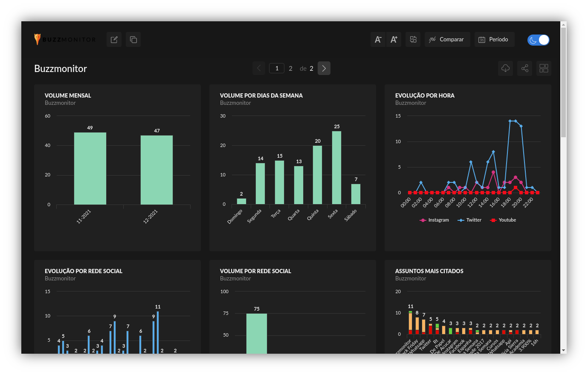The height and width of the screenshot is (375, 588).
Task: Click the duplicate dashboard copy icon
Action: pos(133,40)
